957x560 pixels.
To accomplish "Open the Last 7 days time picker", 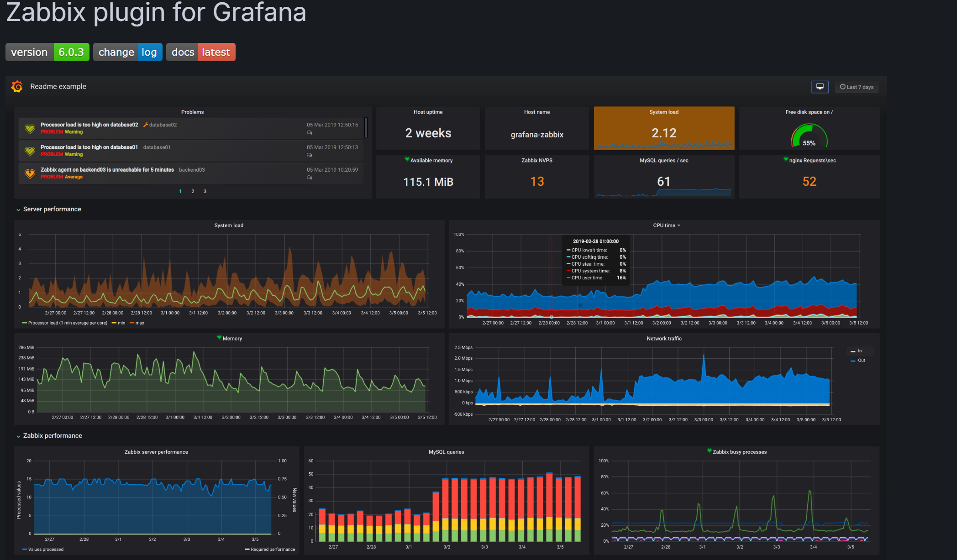I will tap(857, 87).
